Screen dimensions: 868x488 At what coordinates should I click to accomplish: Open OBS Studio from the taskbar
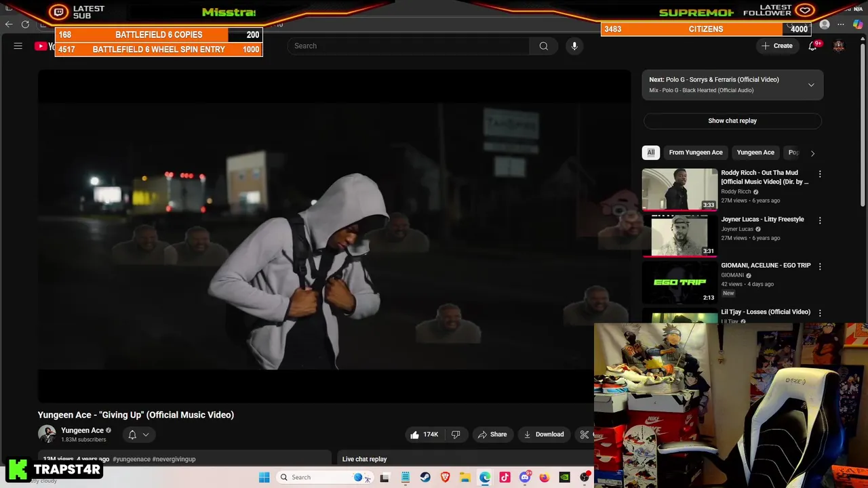(x=585, y=477)
